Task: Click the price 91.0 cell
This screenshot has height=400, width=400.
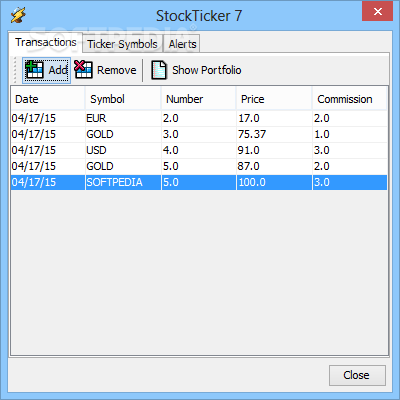Action: tap(274, 150)
